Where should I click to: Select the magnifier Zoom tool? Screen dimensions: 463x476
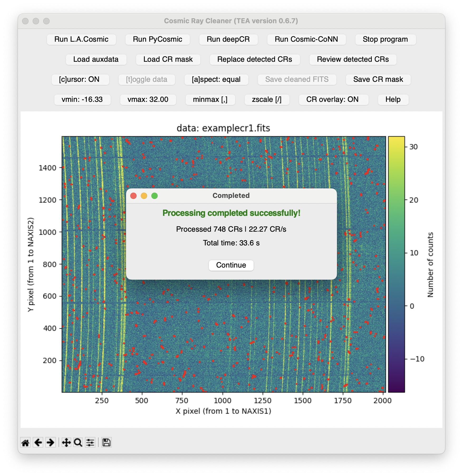click(78, 442)
